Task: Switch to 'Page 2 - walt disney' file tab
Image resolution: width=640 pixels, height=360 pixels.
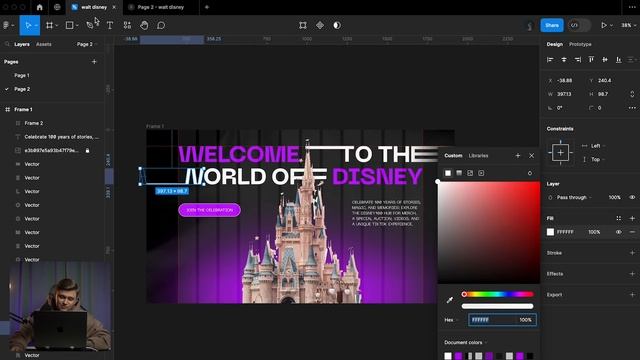Action: tap(161, 7)
